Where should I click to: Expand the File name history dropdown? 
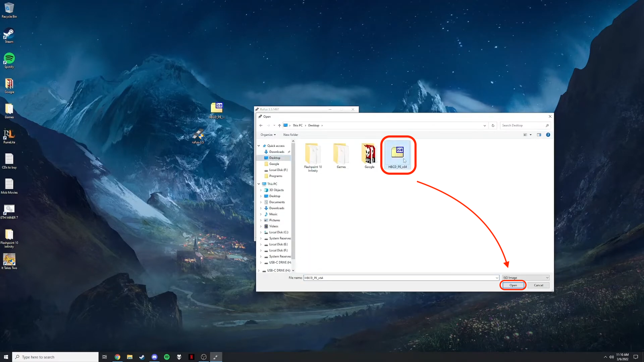[497, 278]
